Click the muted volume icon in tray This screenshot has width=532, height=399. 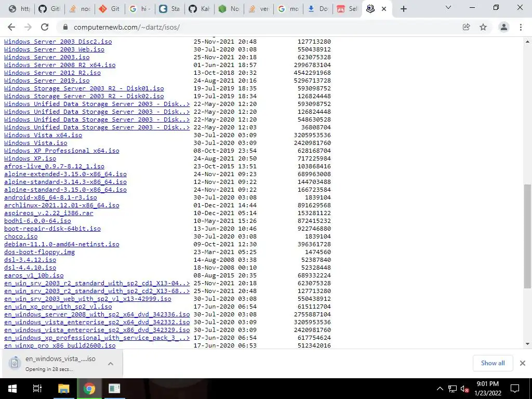pos(464,389)
